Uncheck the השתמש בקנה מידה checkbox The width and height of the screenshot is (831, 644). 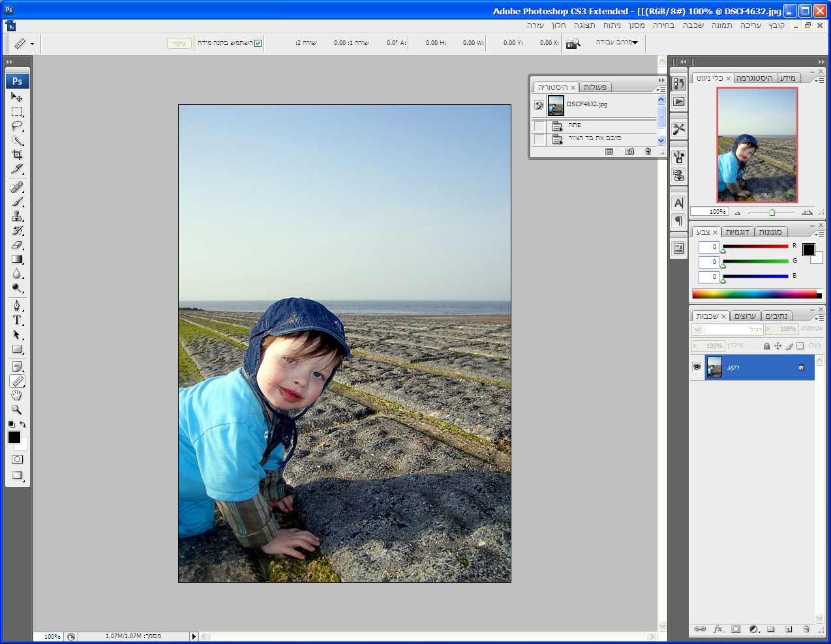258,43
